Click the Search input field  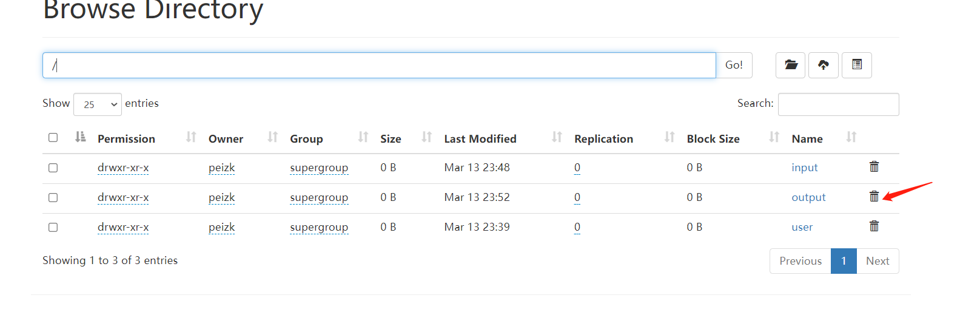point(838,104)
